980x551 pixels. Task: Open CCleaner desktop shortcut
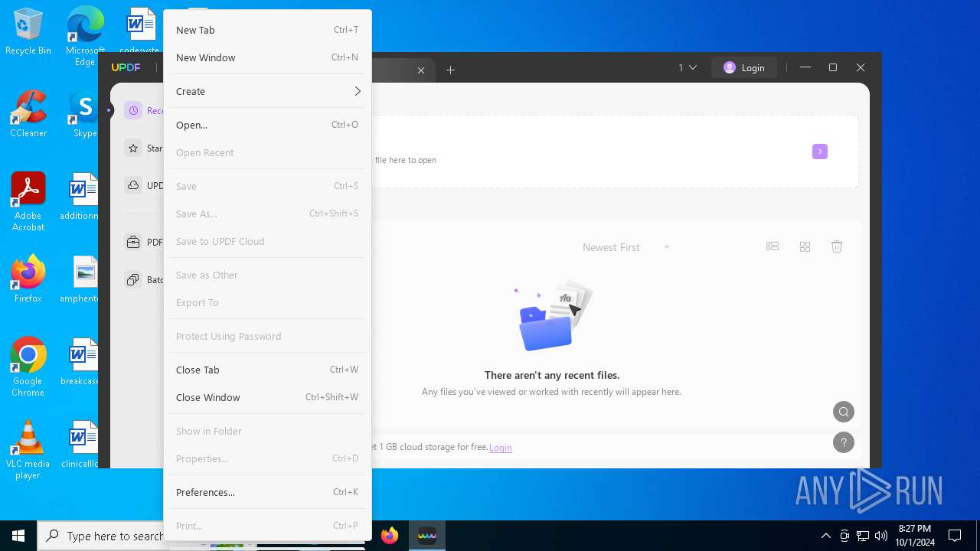click(x=28, y=114)
